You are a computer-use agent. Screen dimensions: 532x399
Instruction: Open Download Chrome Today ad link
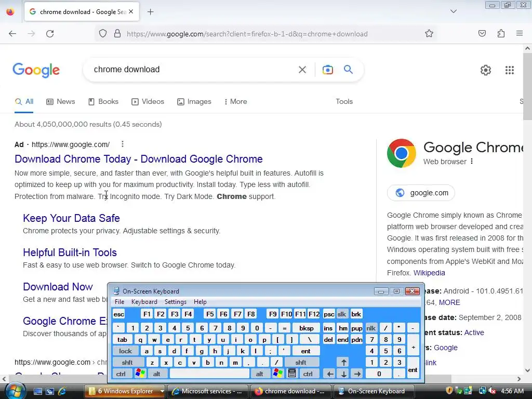tap(138, 159)
